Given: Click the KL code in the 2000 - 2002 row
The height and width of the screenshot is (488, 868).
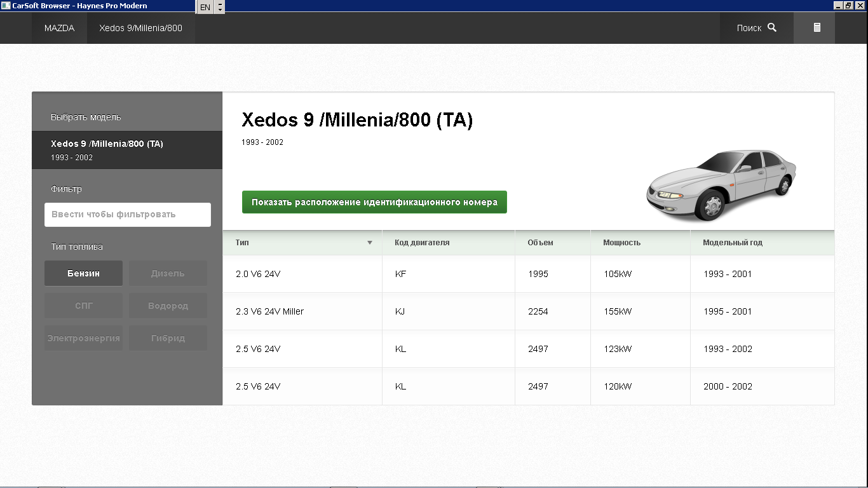Looking at the screenshot, I should [400, 386].
